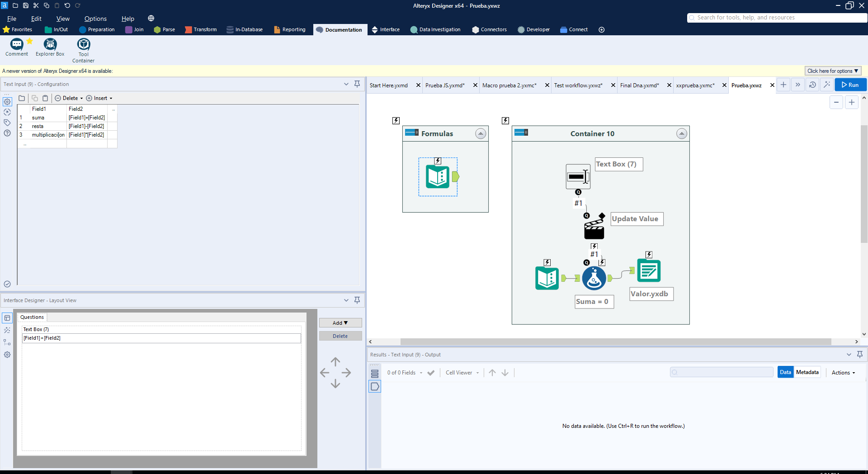Open the Insert dropdown

tap(99, 98)
